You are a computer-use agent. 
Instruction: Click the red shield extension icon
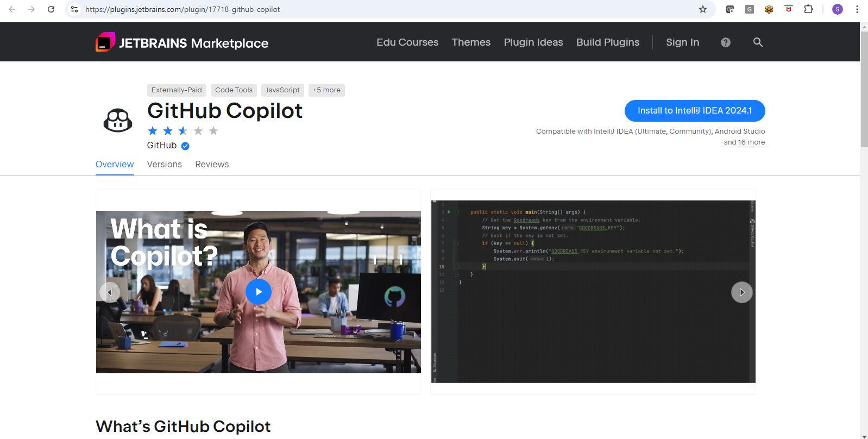[x=789, y=9]
